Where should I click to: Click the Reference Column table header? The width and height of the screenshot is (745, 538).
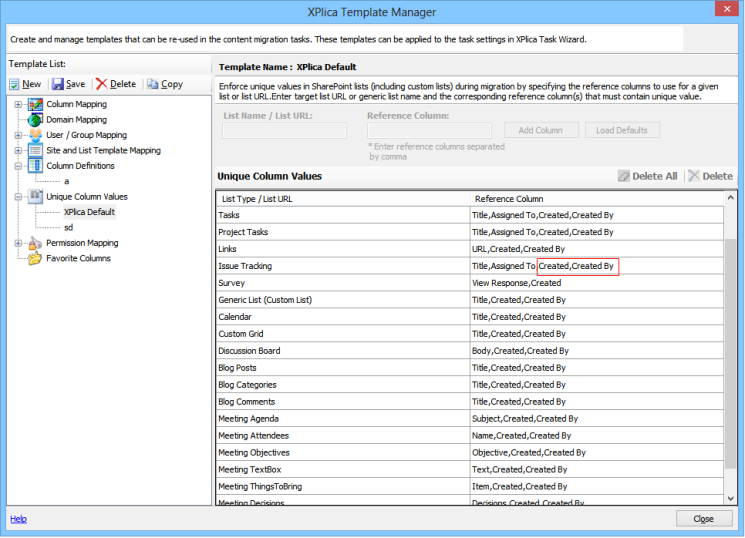tap(597, 199)
